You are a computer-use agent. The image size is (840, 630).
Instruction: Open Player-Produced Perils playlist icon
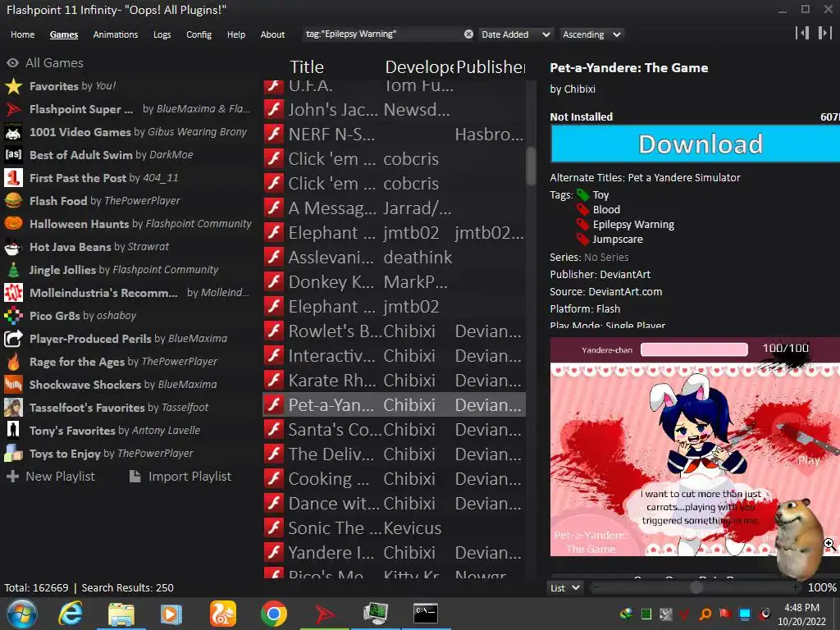point(13,339)
